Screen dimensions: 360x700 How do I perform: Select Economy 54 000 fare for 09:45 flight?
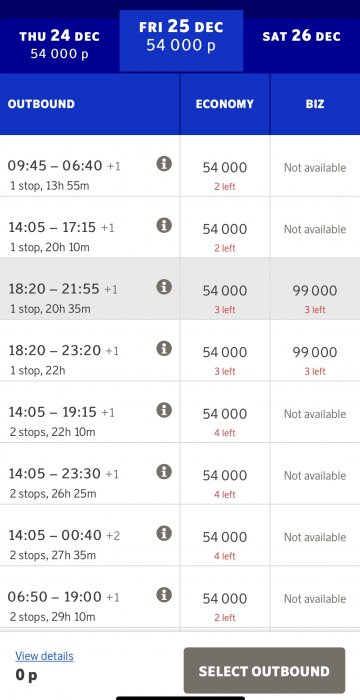[x=225, y=166]
